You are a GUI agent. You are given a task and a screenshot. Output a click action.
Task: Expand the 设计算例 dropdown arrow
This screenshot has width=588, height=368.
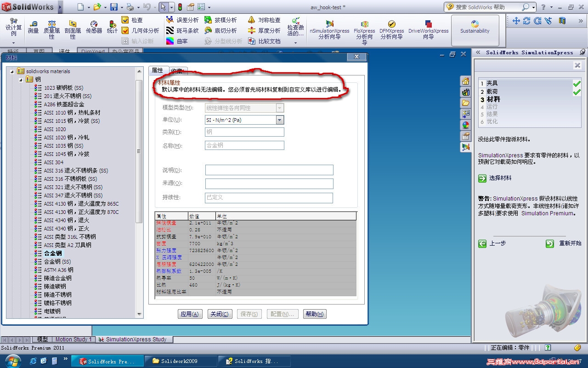tap(13, 42)
